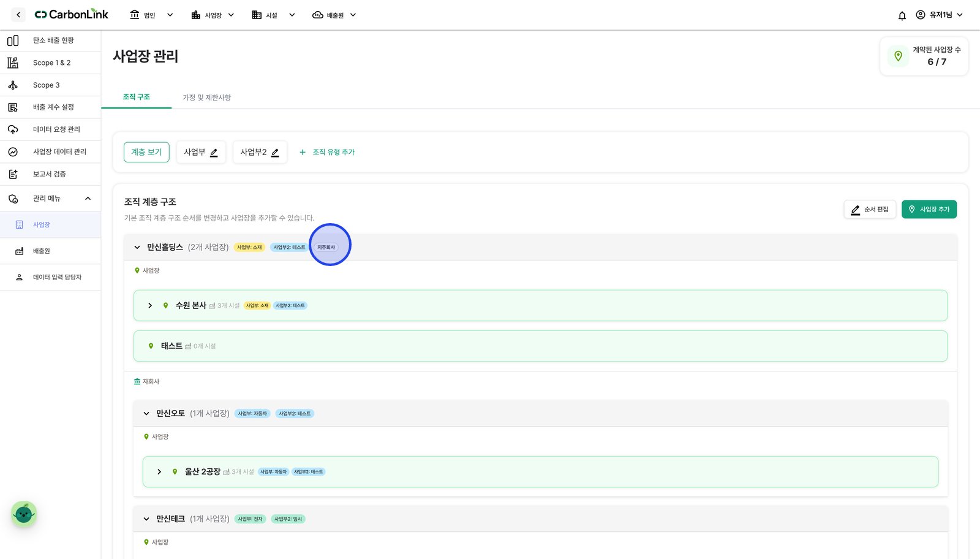
Task: Click the 조직 유형 추가 link
Action: [x=327, y=152]
